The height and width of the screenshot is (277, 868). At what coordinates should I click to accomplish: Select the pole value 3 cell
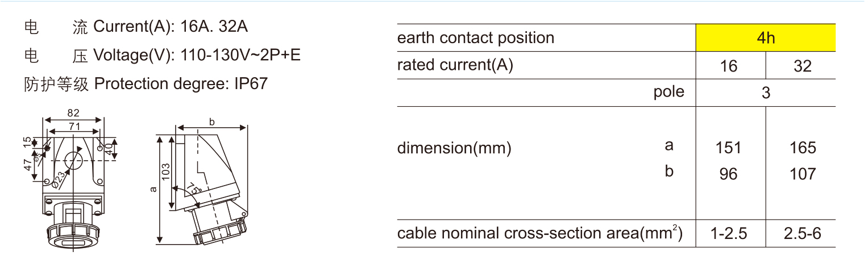click(766, 93)
